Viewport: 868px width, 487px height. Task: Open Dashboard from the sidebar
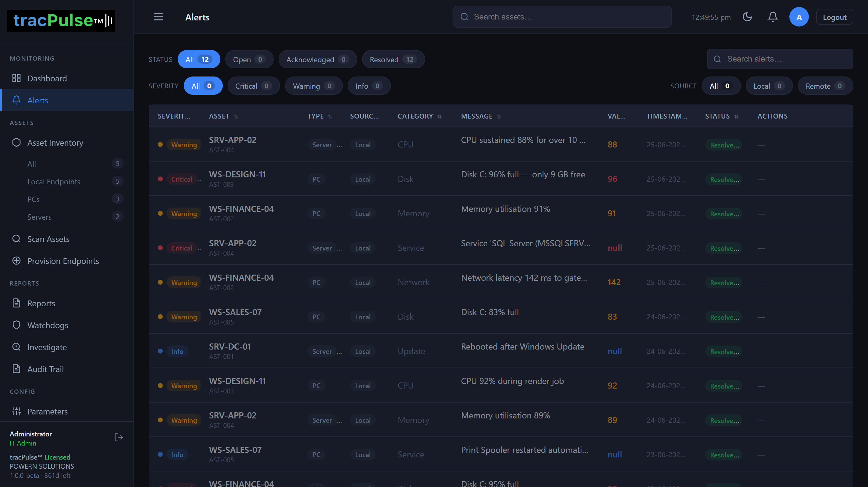click(x=67, y=78)
